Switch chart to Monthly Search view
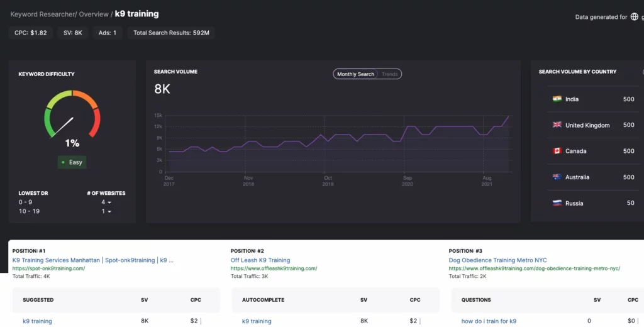This screenshot has width=644, height=327. 355,74
